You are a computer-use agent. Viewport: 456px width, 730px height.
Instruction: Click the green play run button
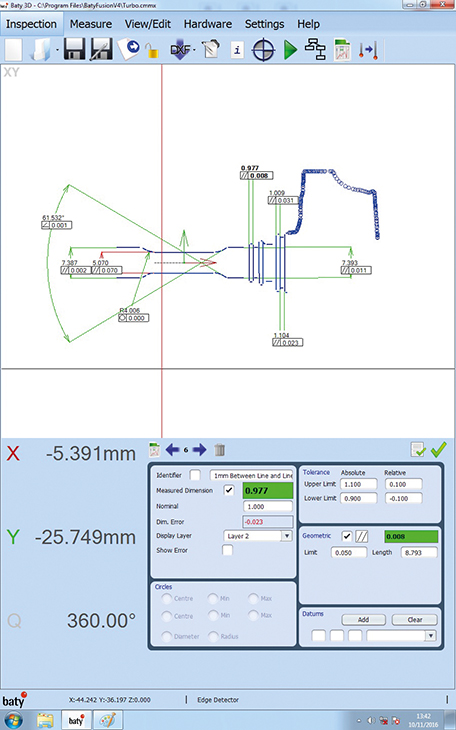tap(291, 49)
